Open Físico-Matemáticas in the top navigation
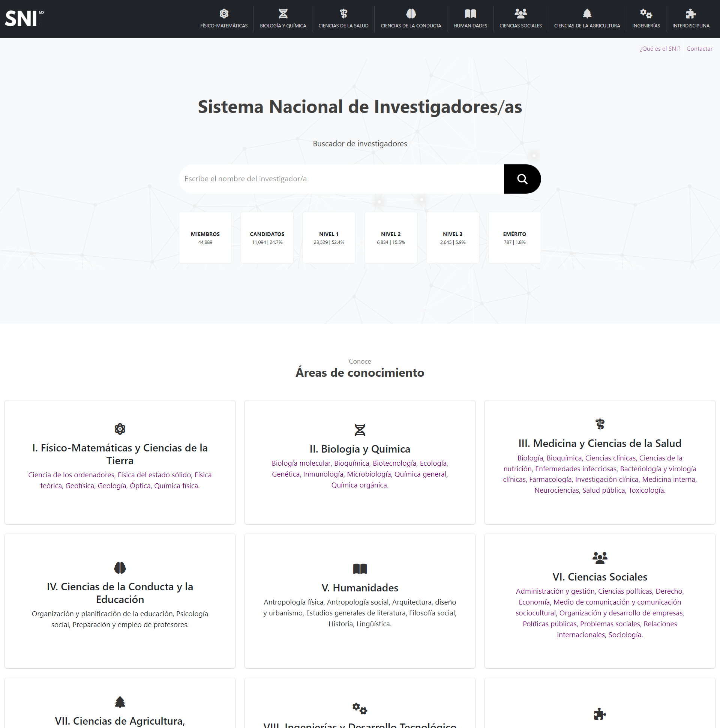 (x=223, y=19)
